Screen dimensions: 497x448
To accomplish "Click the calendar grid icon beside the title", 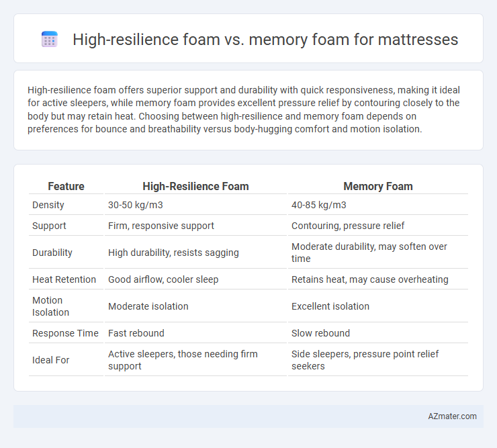I will click(x=50, y=40).
